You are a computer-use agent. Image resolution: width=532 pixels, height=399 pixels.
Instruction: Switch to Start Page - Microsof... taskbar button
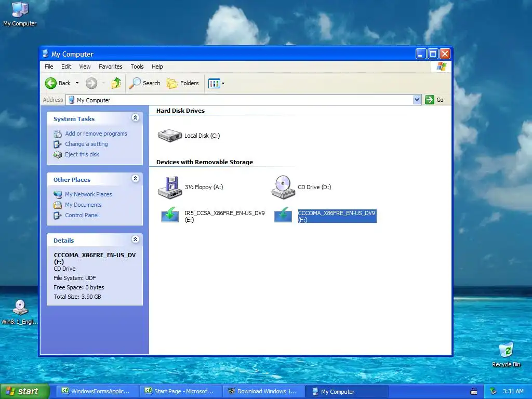pyautogui.click(x=180, y=392)
